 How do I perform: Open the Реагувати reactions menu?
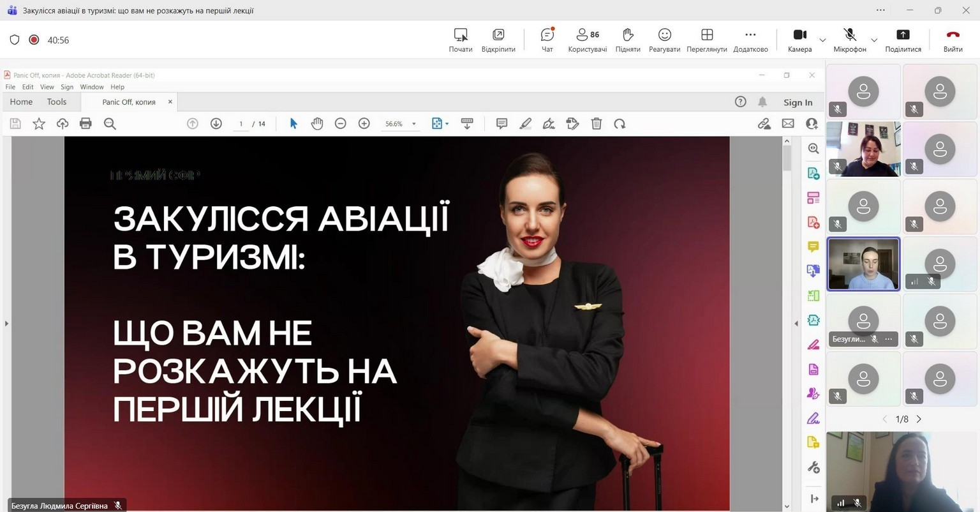click(x=664, y=40)
